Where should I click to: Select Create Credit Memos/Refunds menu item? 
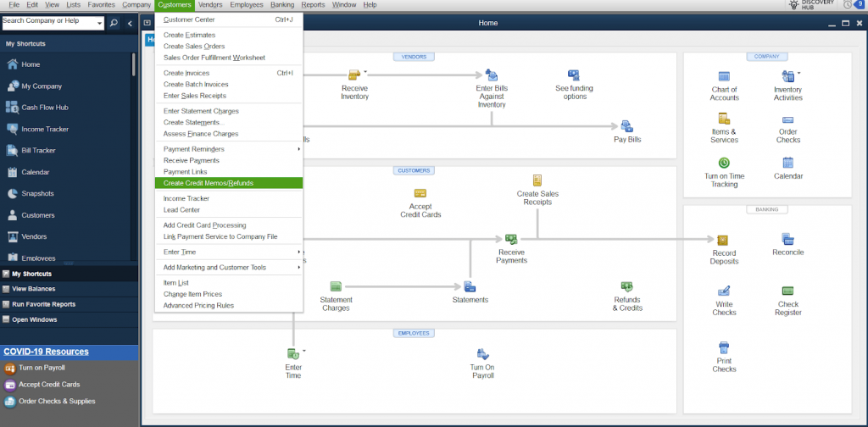coord(229,183)
